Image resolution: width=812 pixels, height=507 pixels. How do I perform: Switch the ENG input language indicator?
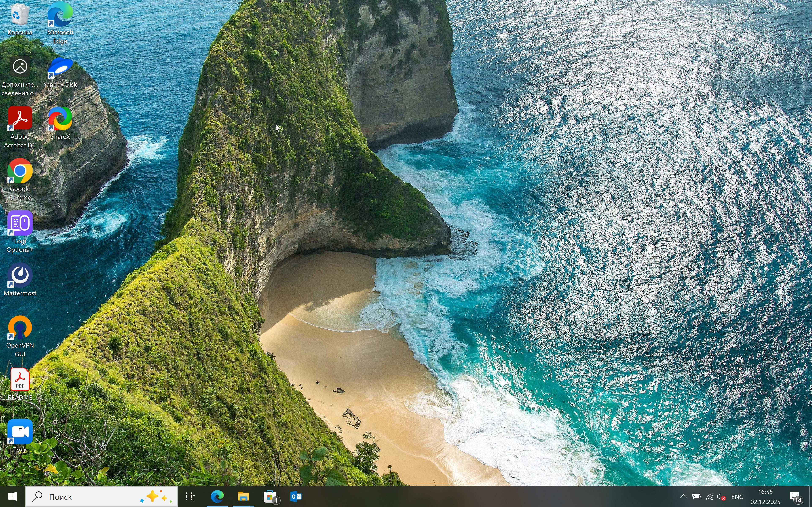(737, 497)
